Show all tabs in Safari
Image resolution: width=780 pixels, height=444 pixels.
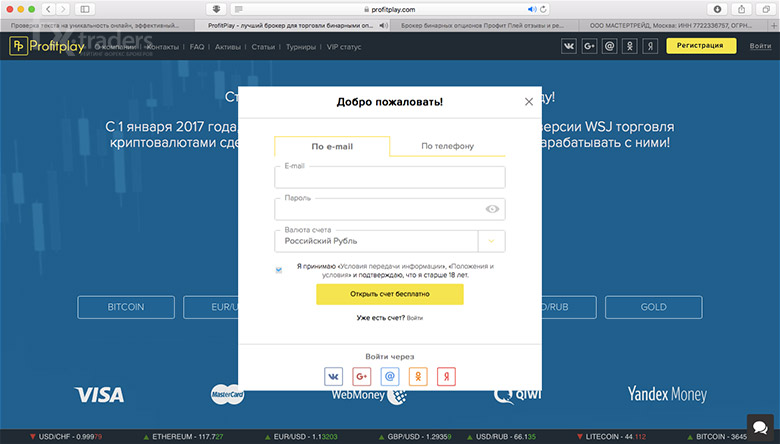[x=766, y=9]
